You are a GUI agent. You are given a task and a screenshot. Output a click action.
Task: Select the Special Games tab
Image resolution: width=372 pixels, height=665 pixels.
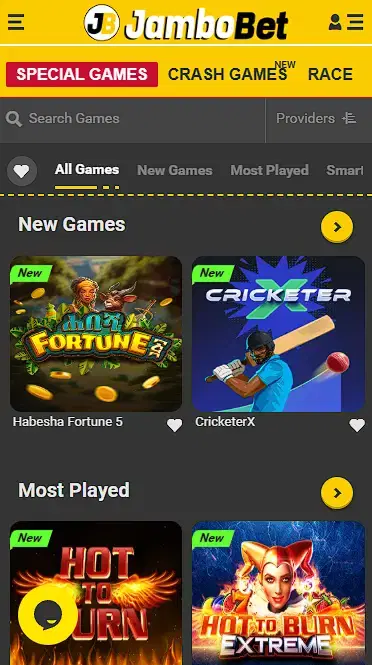pyautogui.click(x=82, y=74)
